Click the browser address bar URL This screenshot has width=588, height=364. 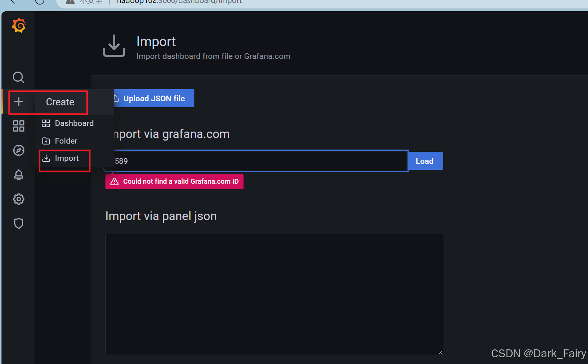[x=179, y=1]
